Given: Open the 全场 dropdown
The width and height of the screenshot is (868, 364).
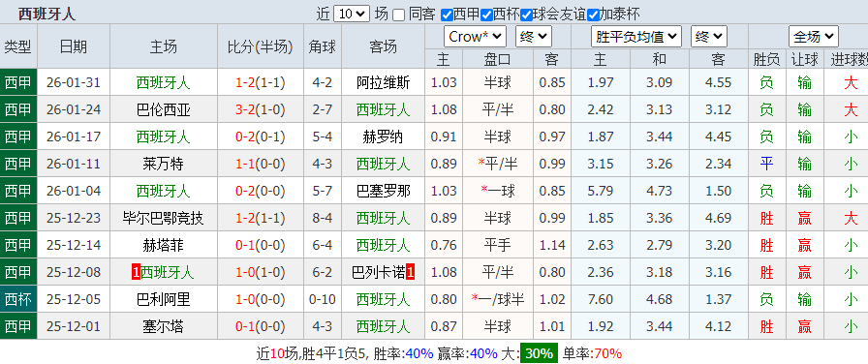Looking at the screenshot, I should point(813,37).
